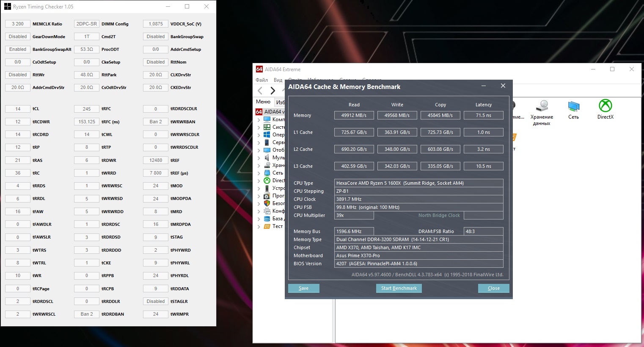
Task: Click the Ryzen Timing Checker title bar icon
Action: tap(7, 6)
